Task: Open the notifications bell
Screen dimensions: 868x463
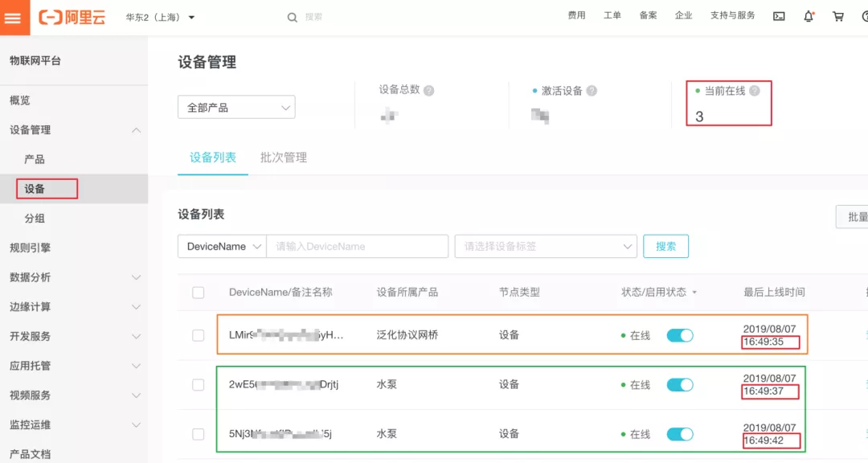Action: click(x=809, y=17)
